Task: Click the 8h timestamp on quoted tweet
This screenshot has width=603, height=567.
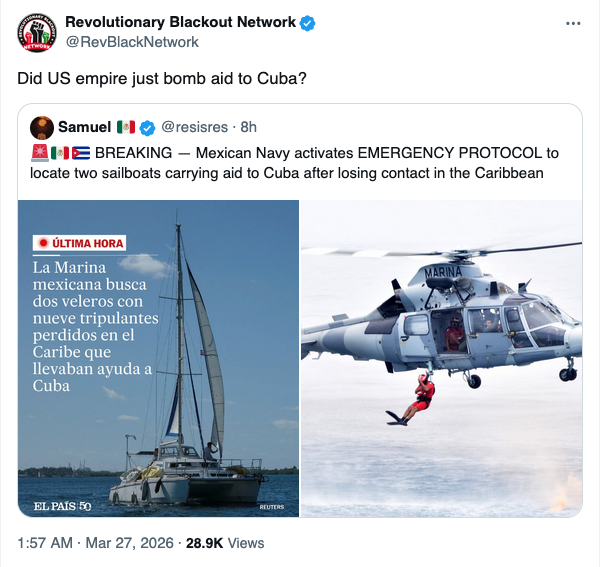Action: pos(248,127)
